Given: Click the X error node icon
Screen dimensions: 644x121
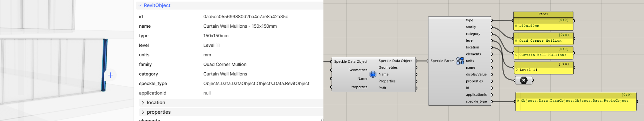Looking at the screenshot, I should coord(524,80).
